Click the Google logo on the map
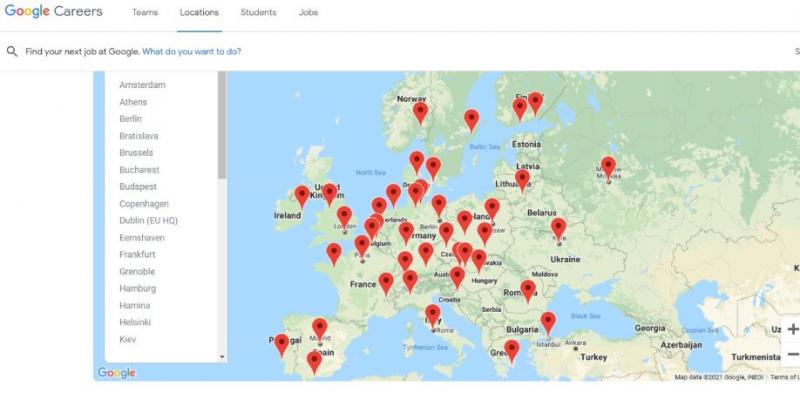This screenshot has height=400, width=800. [x=117, y=373]
